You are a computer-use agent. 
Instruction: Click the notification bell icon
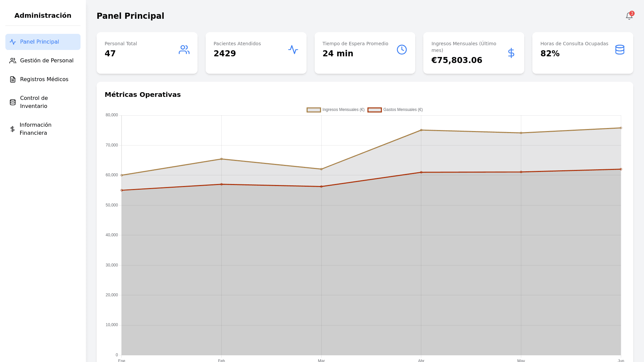click(x=629, y=16)
